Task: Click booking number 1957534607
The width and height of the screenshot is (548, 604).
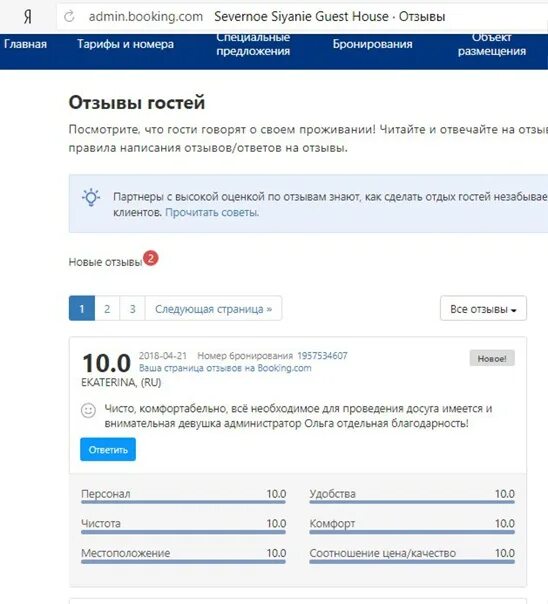Action: click(x=322, y=356)
